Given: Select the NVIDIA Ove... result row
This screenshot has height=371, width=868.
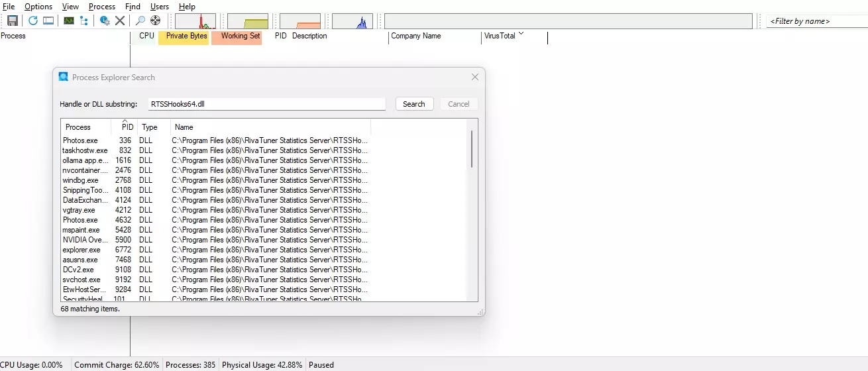Looking at the screenshot, I should 215,240.
